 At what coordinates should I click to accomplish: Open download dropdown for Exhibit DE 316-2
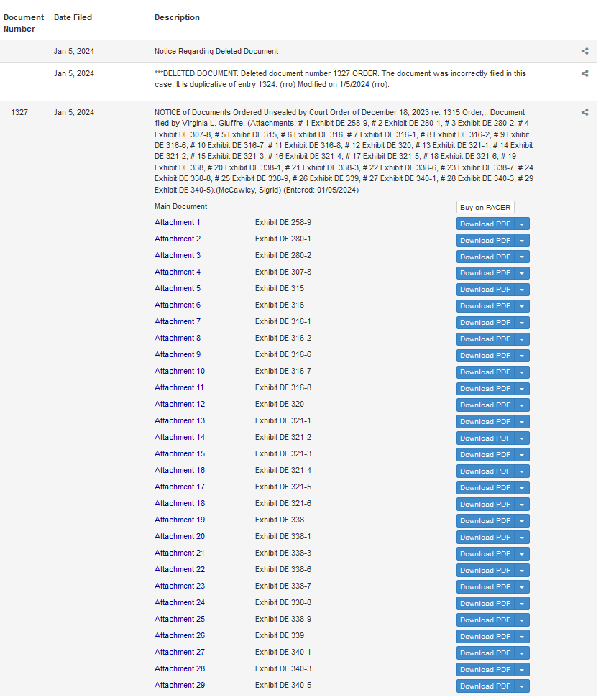coord(522,339)
